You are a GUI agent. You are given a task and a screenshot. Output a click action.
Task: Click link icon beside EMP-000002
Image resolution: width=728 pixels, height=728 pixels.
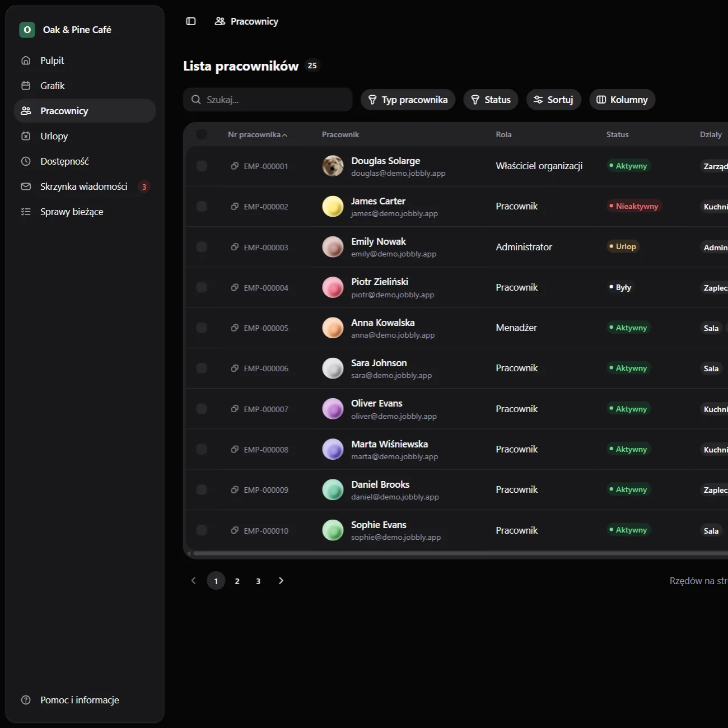[235, 206]
